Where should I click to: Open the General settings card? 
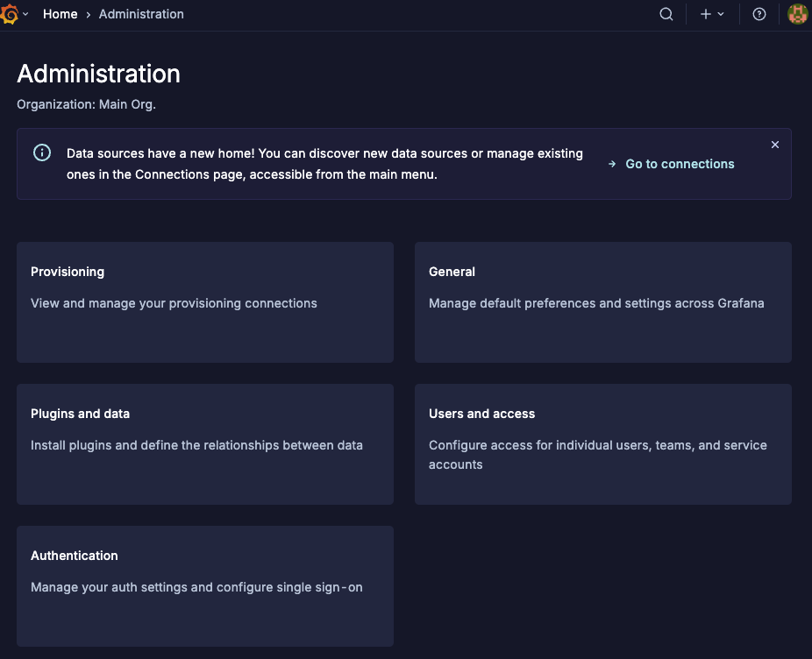(603, 302)
